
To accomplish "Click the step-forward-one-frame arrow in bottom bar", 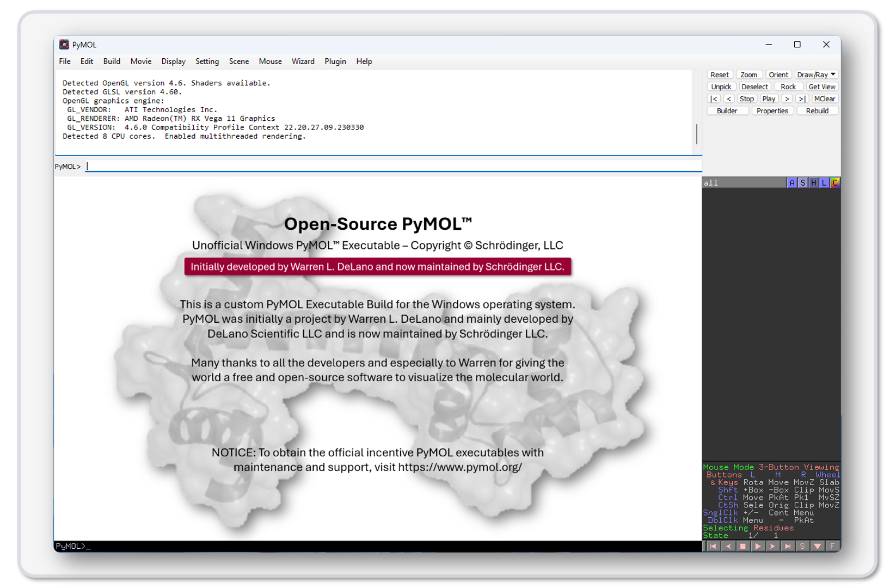I will pos(772,546).
